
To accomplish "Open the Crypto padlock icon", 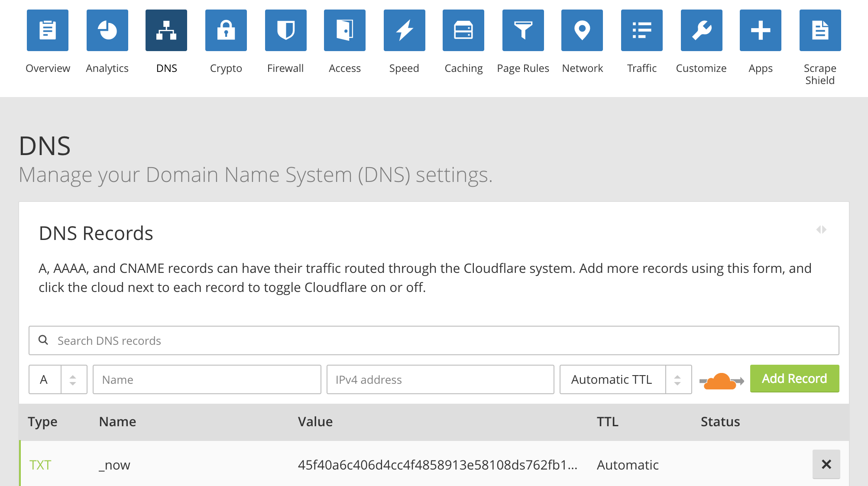I will click(x=226, y=30).
